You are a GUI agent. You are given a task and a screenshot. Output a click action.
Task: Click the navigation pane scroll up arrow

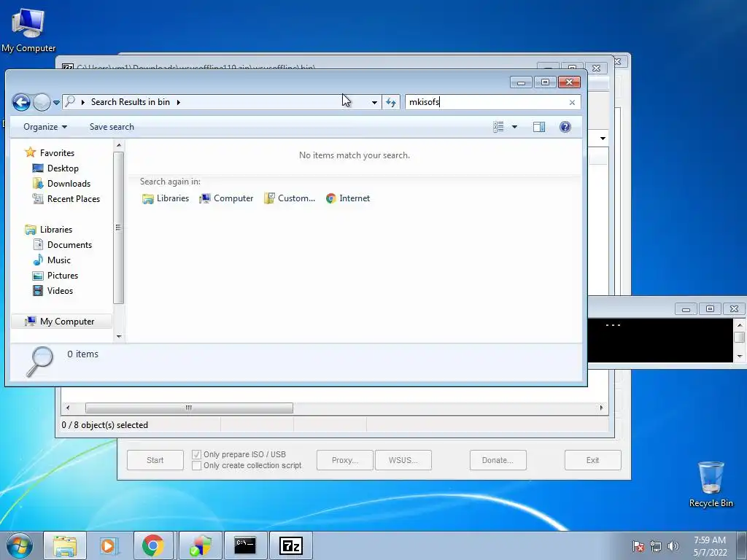(119, 145)
